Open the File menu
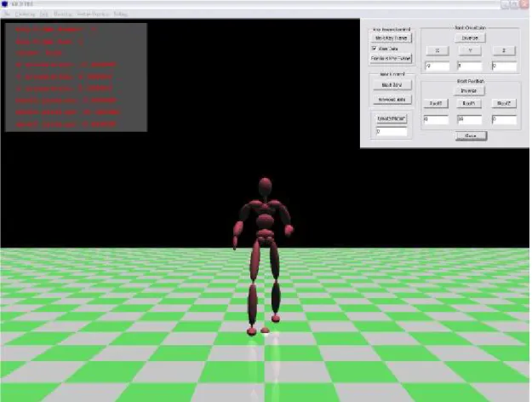Viewport: 532px width, 402px height. 7,14
